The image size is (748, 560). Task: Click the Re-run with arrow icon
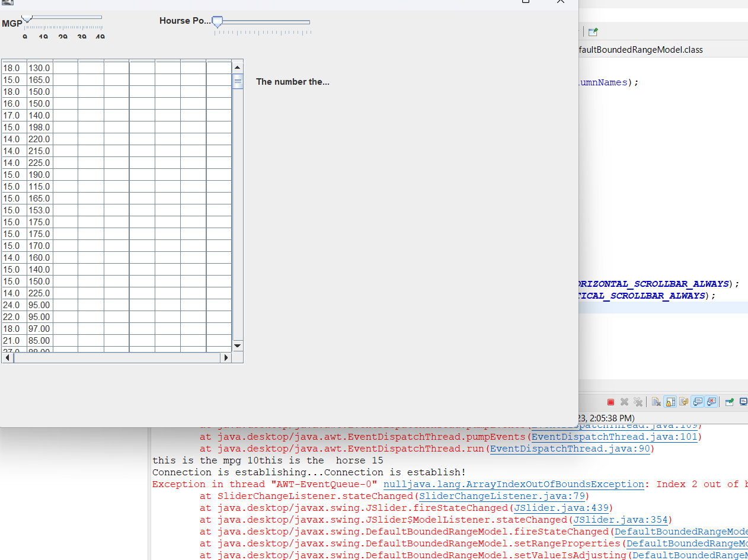tap(685, 402)
